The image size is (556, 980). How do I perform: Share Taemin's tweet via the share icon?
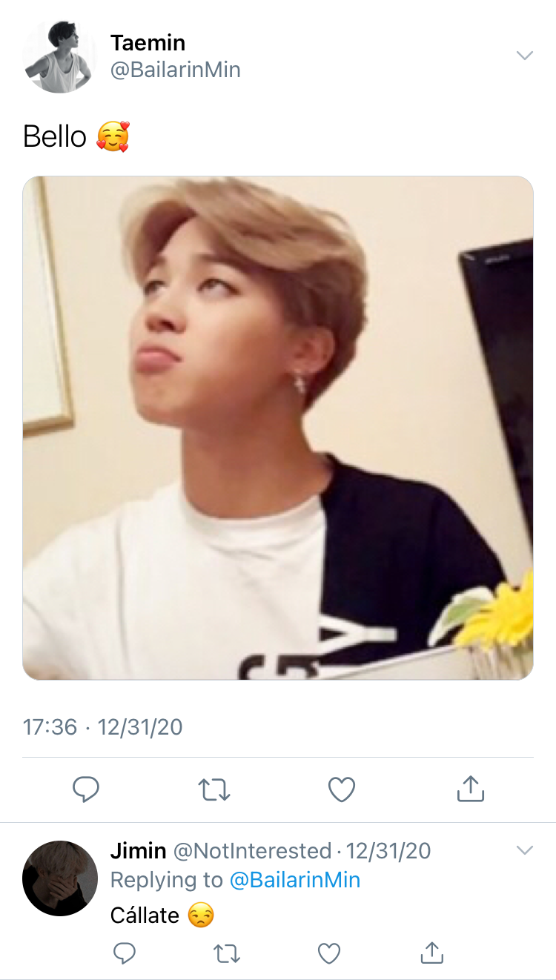[x=470, y=789]
